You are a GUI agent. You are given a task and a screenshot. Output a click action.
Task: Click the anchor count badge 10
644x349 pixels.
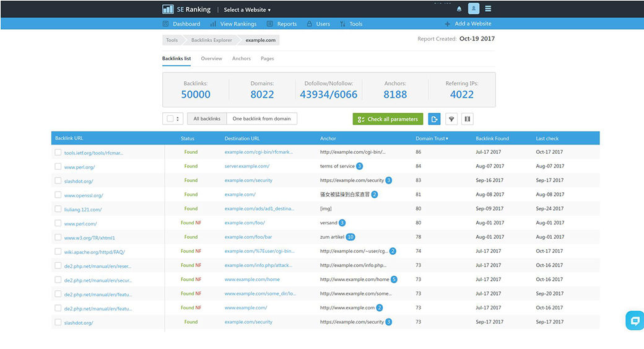click(x=350, y=237)
